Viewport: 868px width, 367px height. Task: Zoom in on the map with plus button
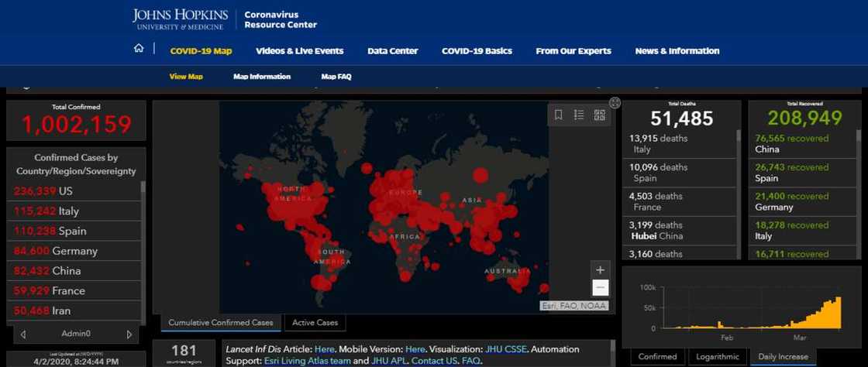click(x=600, y=269)
